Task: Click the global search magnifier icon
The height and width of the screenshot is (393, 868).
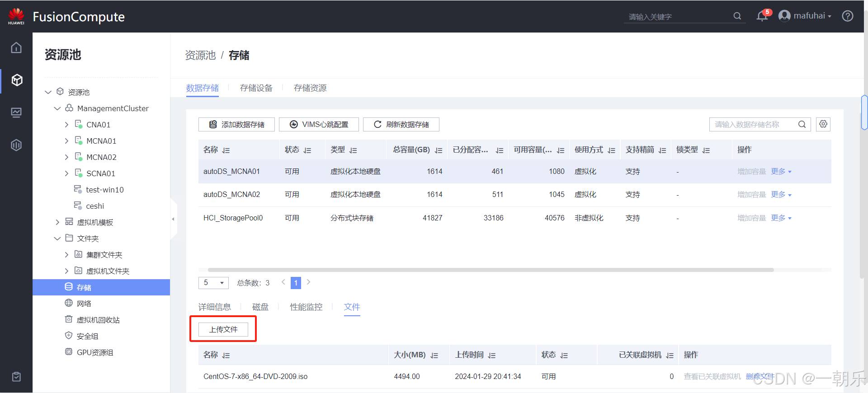Action: (737, 16)
